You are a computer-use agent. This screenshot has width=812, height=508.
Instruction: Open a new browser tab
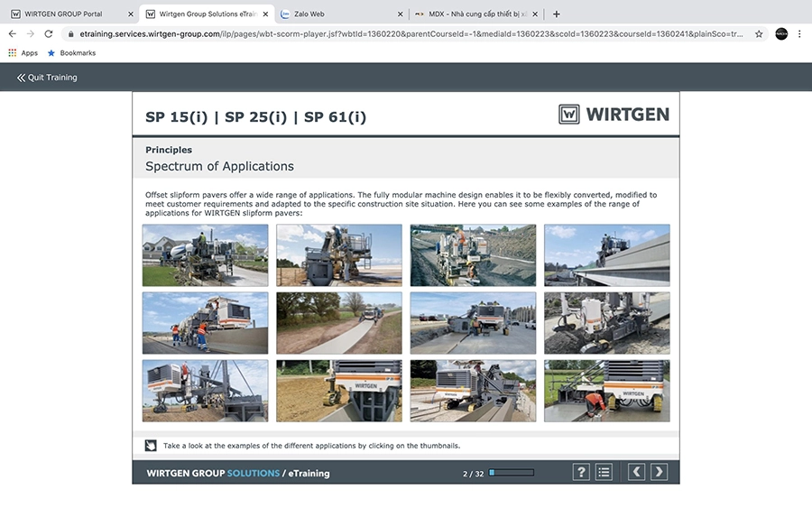click(556, 14)
